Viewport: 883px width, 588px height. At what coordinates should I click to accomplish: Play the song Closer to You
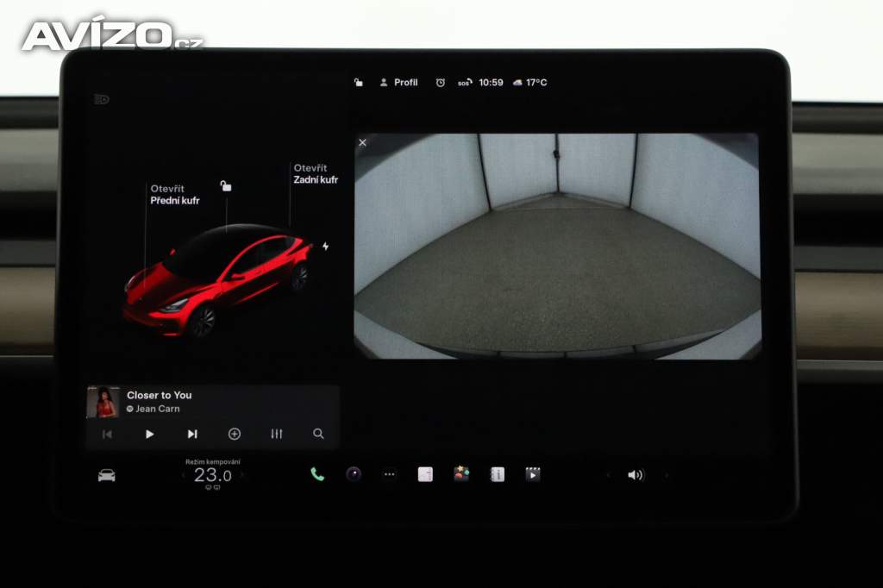pyautogui.click(x=149, y=435)
